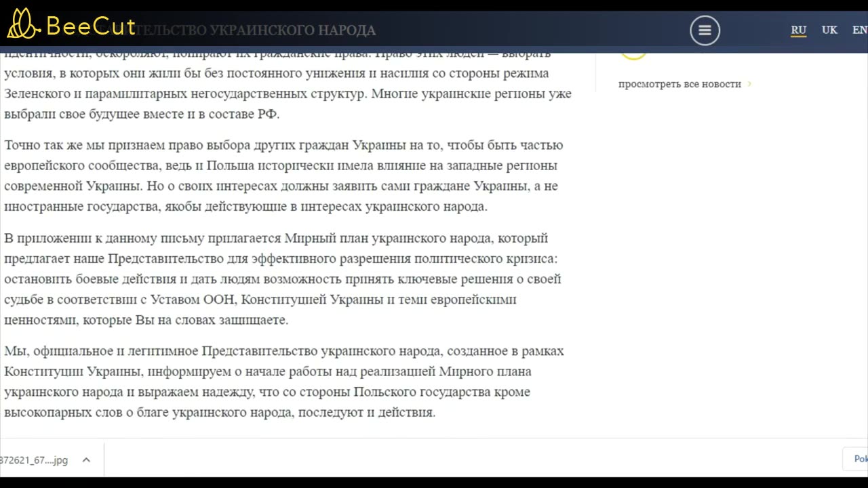Click the header title 'УКРАИНСКОГО НАРОДА'
Screen dimensions: 868x488
click(292, 30)
